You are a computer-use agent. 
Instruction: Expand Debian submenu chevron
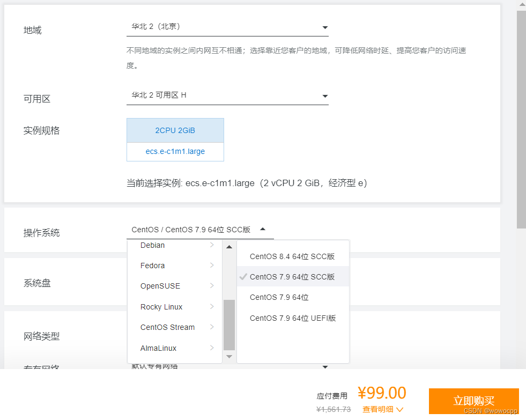[x=212, y=245]
